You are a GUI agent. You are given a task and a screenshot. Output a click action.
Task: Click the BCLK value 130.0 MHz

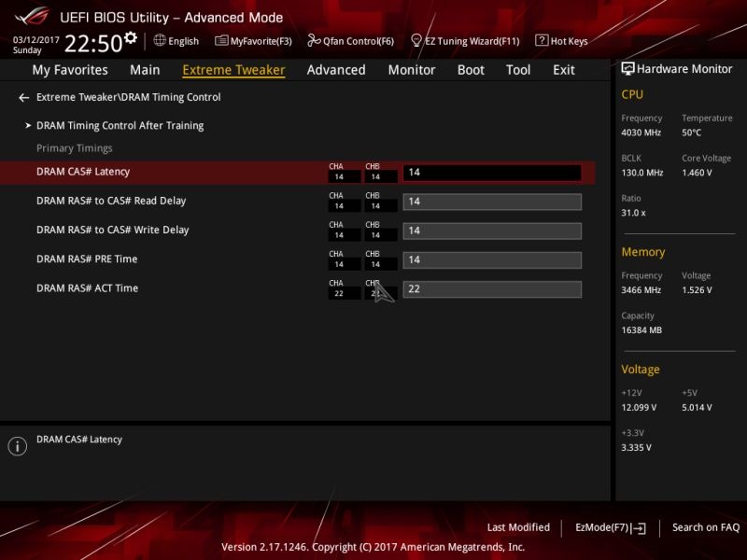coord(642,173)
